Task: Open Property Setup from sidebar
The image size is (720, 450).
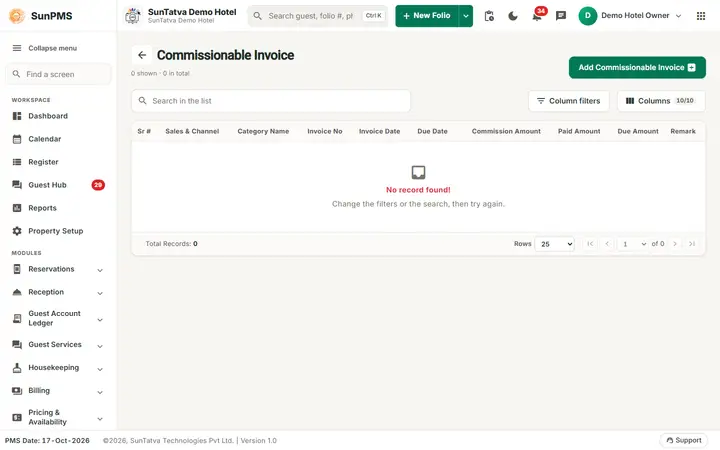Action: 56,231
